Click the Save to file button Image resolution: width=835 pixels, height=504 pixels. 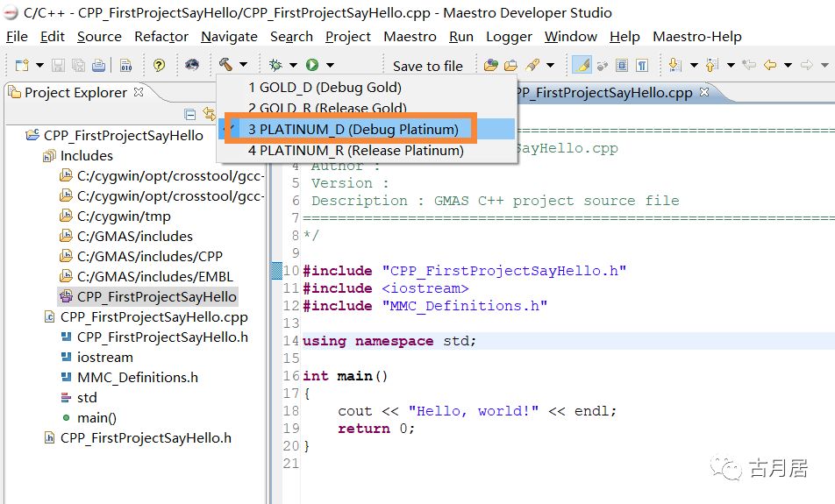coord(427,66)
